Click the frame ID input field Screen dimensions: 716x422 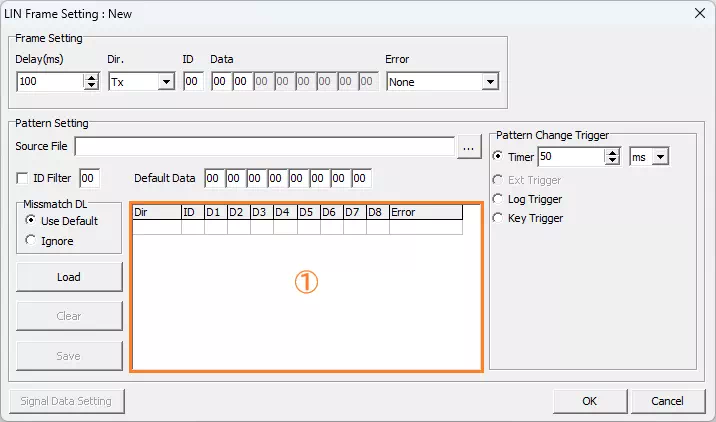click(x=193, y=82)
